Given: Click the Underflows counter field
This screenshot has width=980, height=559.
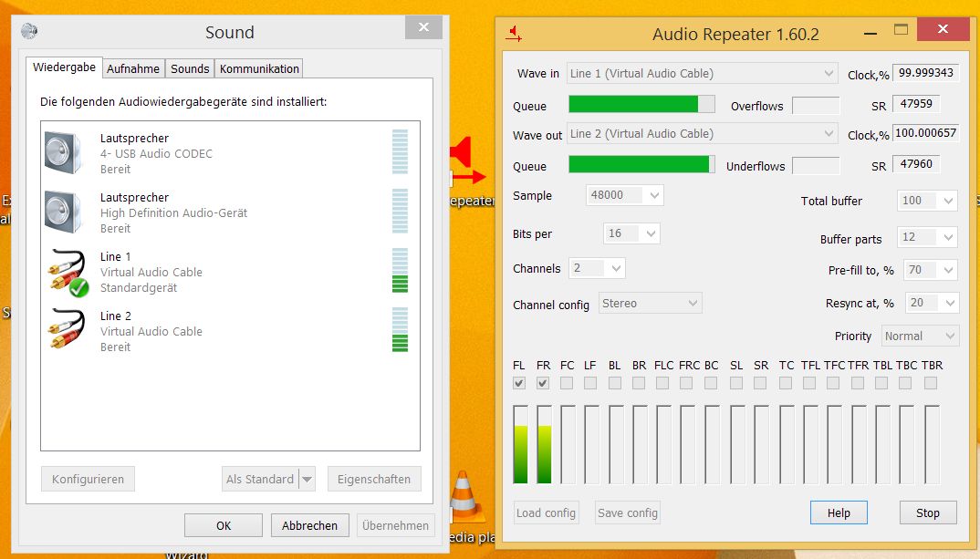Looking at the screenshot, I should tap(816, 166).
